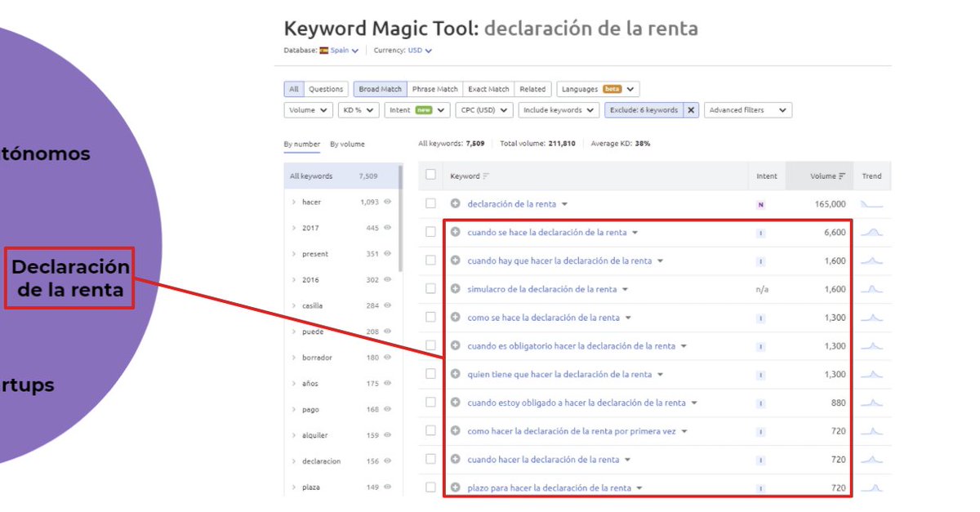Click plus icon beside 'simulacro de la declaración'

click(455, 289)
